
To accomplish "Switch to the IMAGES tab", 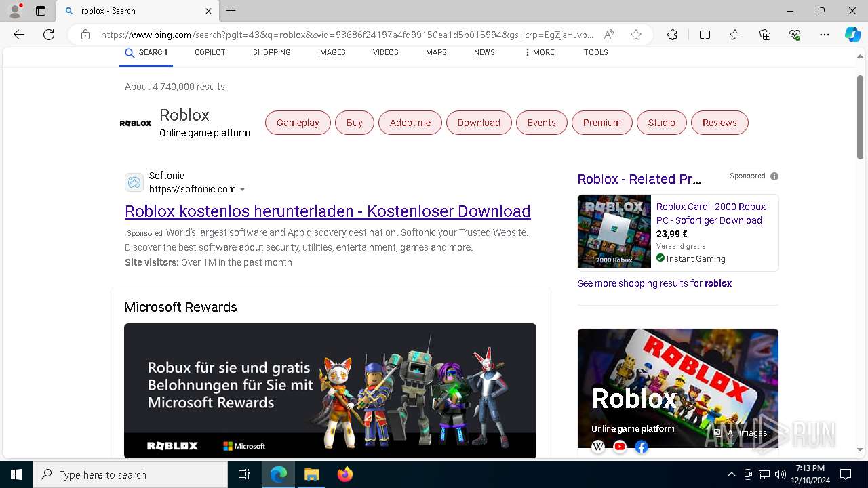I will coord(332,53).
